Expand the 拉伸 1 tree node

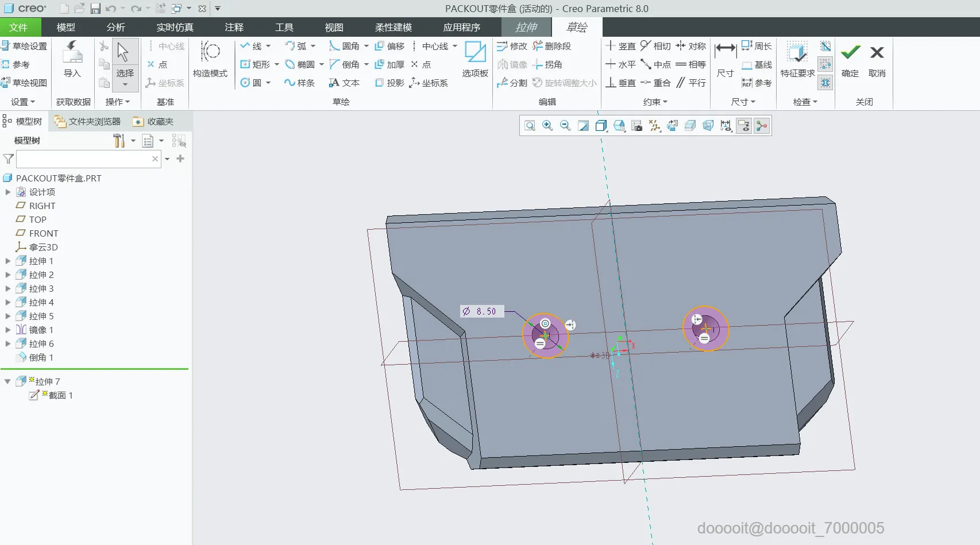click(x=8, y=261)
